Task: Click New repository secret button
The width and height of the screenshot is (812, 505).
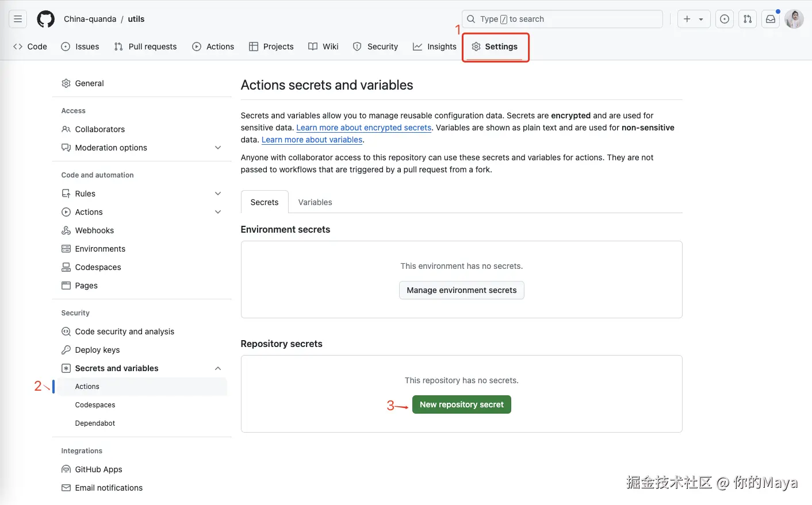Action: pos(461,404)
